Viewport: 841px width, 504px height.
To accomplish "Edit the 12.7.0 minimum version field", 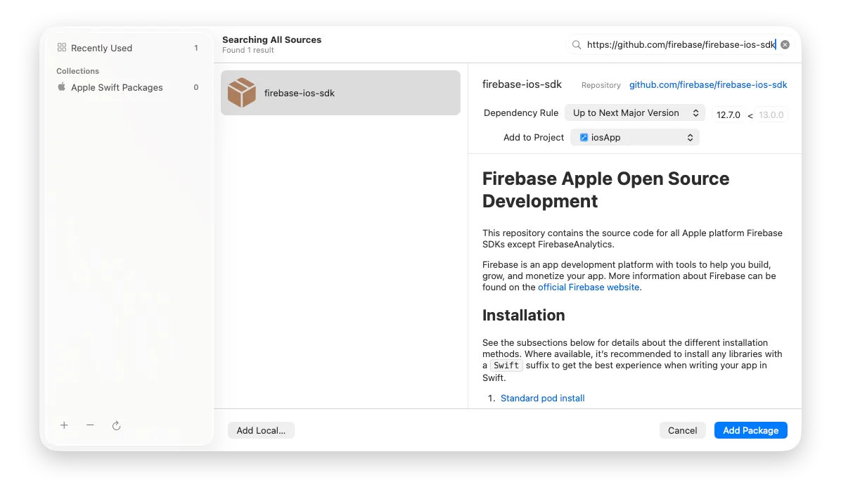I will click(x=728, y=114).
